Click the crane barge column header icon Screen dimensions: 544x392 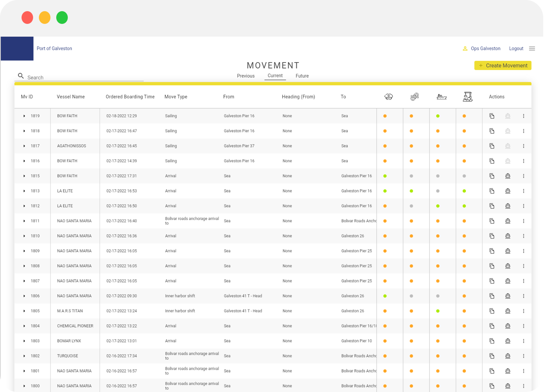tap(467, 96)
